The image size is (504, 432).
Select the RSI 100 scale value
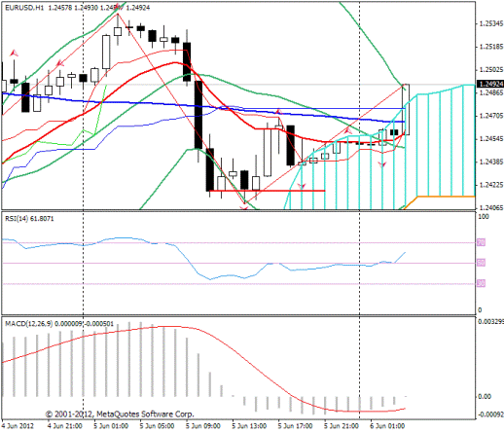(484, 217)
